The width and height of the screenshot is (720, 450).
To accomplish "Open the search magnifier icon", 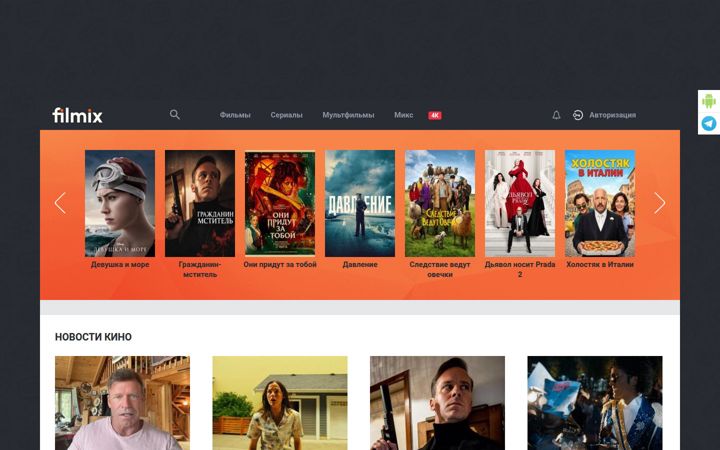I will point(174,115).
